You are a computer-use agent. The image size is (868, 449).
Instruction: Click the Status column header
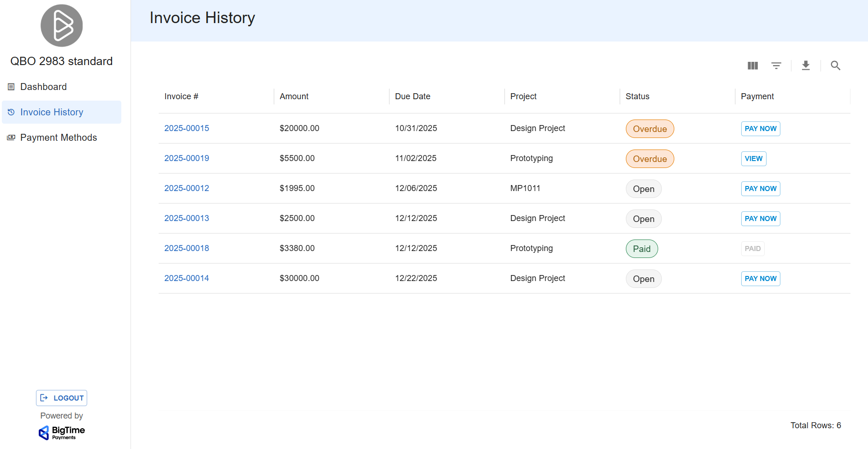637,96
